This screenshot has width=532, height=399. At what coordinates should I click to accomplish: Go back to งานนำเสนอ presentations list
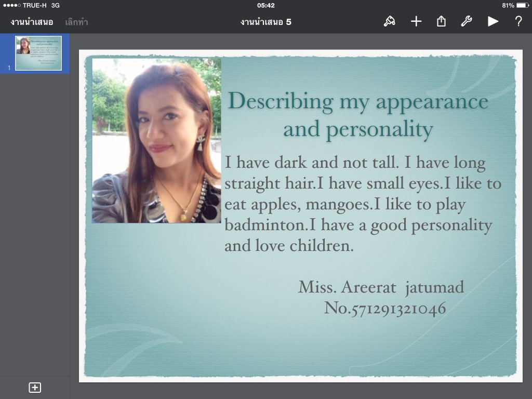coord(32,22)
